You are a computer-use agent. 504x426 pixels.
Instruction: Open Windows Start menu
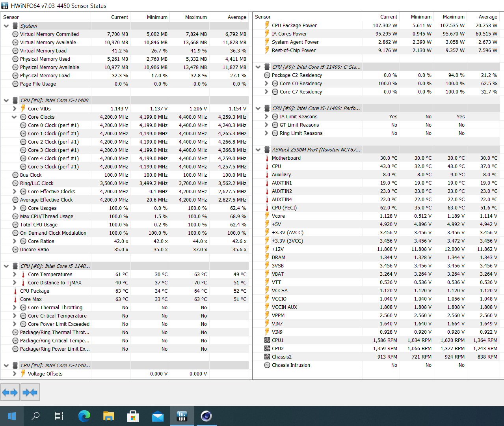click(x=12, y=416)
